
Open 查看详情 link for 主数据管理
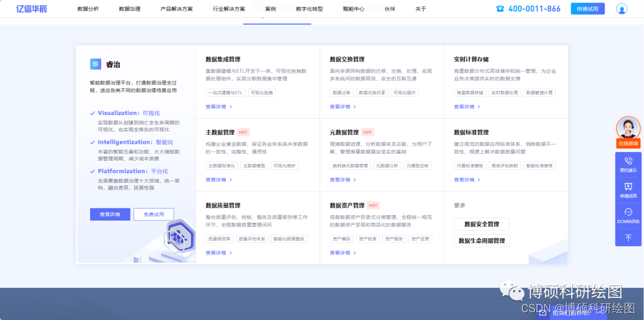(x=216, y=180)
